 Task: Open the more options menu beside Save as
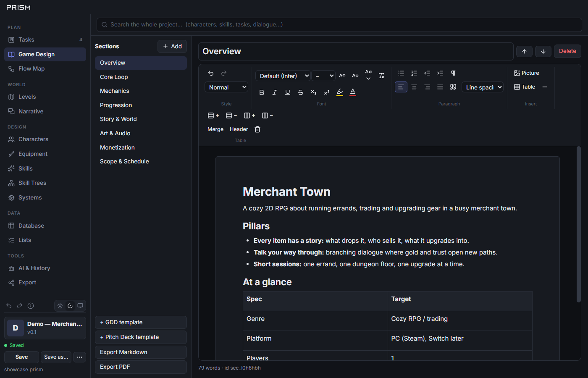click(79, 357)
